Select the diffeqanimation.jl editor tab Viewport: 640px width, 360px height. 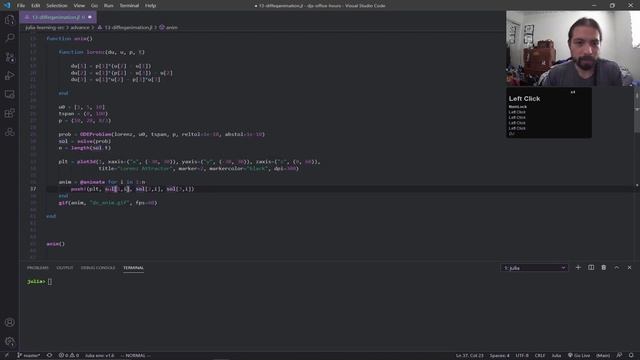point(58,17)
